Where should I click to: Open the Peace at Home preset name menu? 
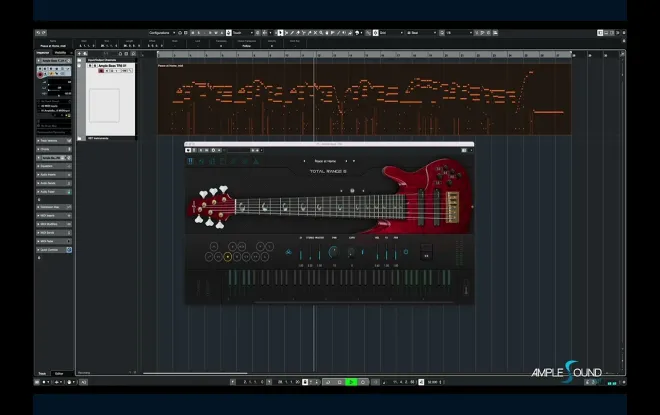325,161
